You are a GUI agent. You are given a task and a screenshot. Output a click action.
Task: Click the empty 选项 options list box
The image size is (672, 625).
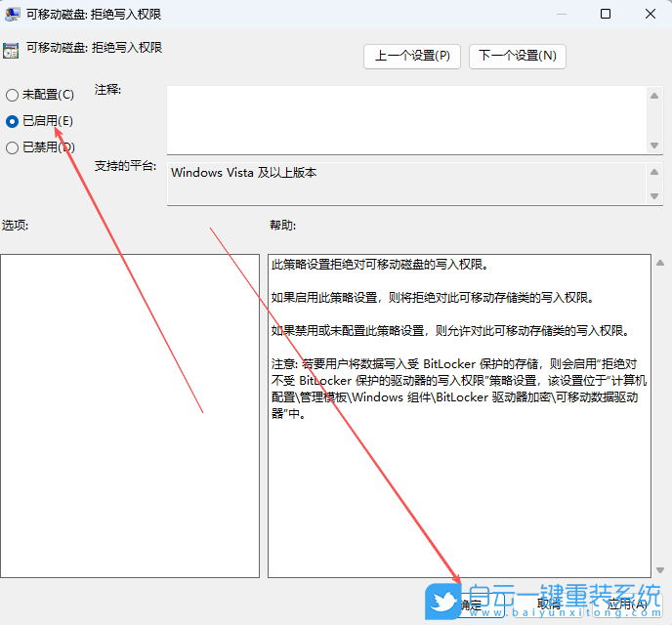pyautogui.click(x=130, y=416)
